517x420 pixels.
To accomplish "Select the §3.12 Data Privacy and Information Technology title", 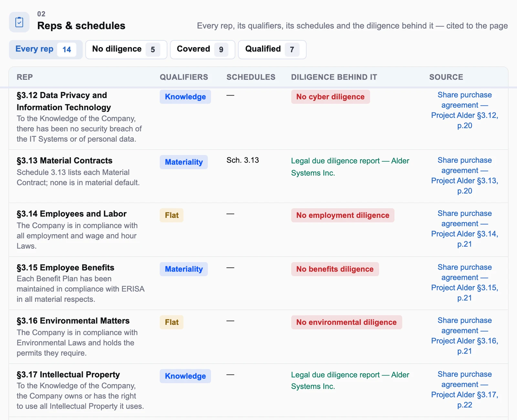I will pos(64,101).
